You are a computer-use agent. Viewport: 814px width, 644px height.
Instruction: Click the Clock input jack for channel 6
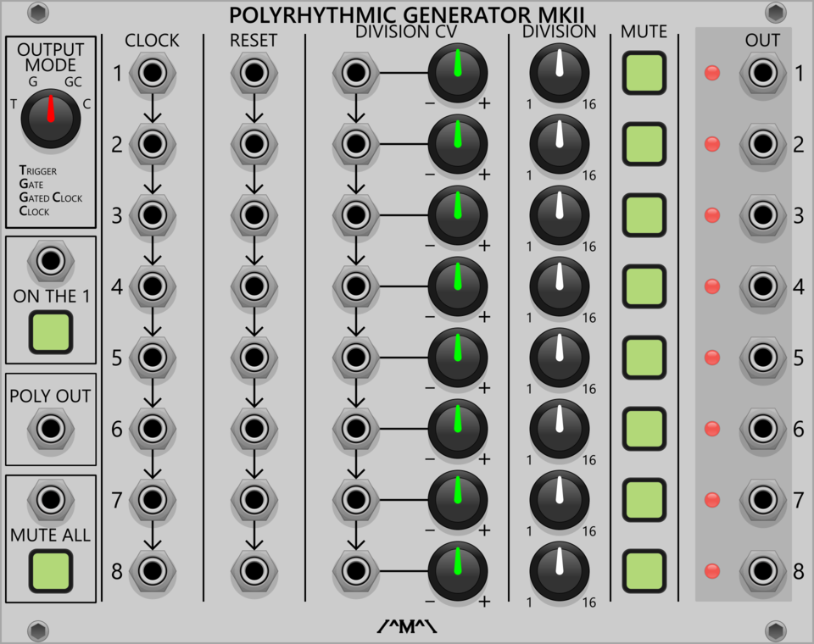[153, 429]
